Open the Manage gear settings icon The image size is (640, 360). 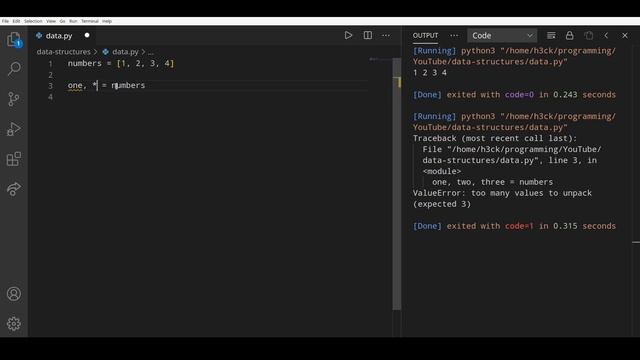14,324
